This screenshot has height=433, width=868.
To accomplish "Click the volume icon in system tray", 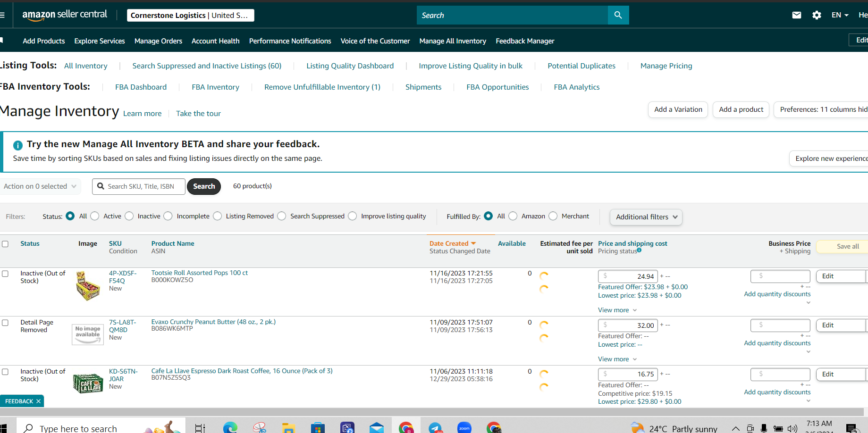I will pos(792,428).
